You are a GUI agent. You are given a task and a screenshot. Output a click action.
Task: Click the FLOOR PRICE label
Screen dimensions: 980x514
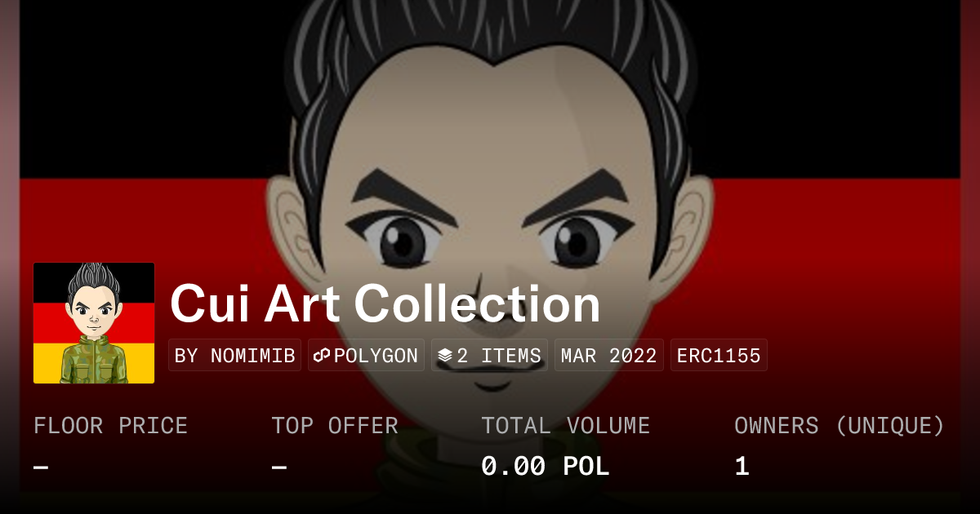[110, 426]
